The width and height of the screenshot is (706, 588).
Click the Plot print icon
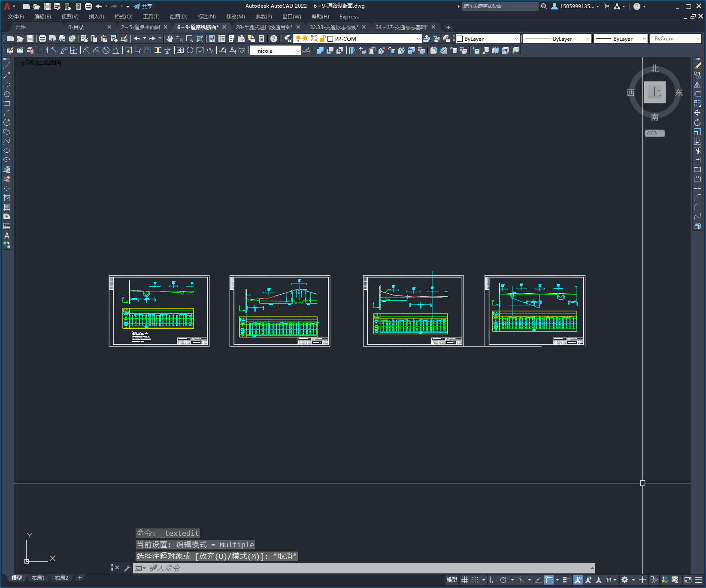point(42,39)
